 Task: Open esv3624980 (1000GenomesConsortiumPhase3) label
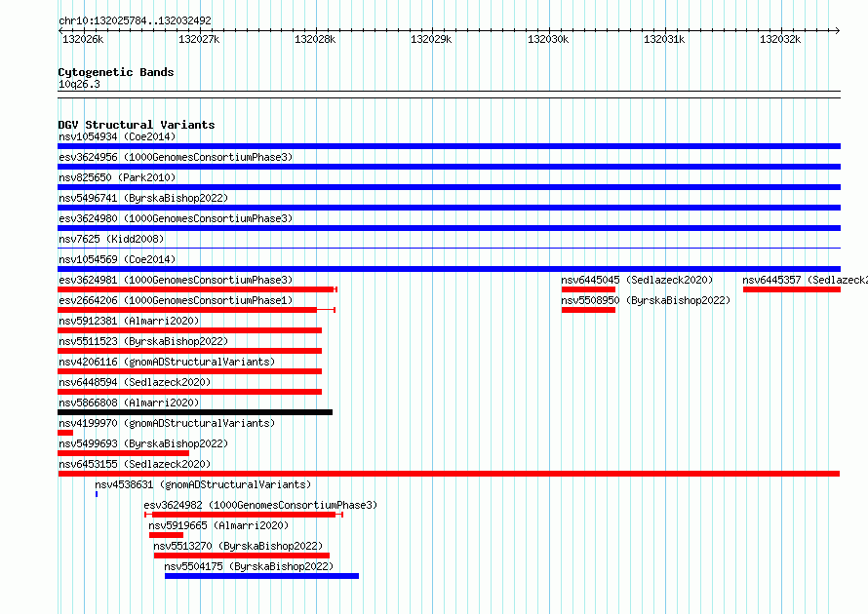(x=176, y=218)
